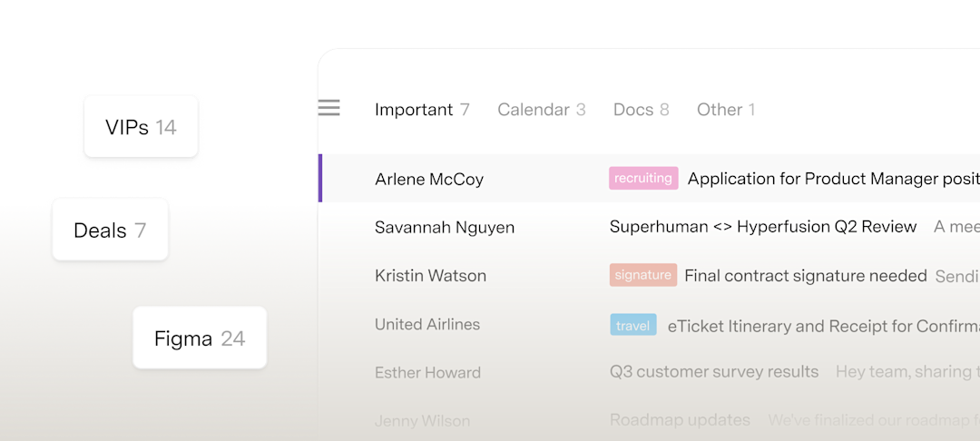Click the blue travel label tag
This screenshot has width=980, height=441.
click(633, 325)
